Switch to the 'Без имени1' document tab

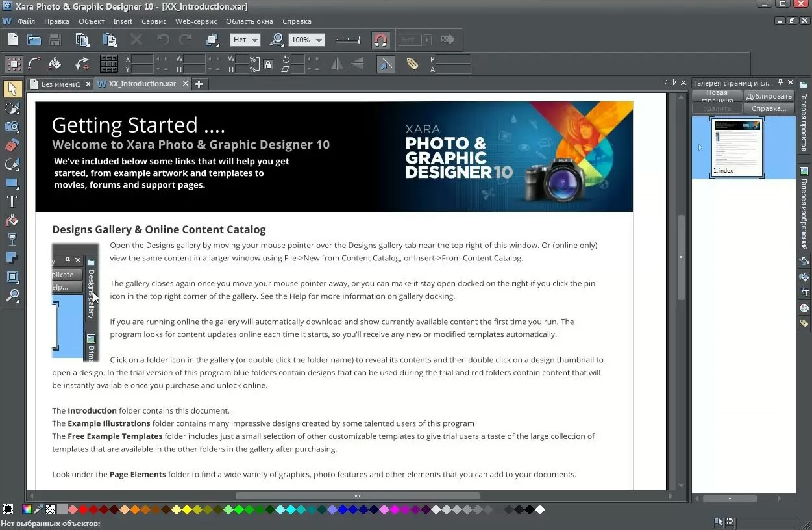click(60, 84)
